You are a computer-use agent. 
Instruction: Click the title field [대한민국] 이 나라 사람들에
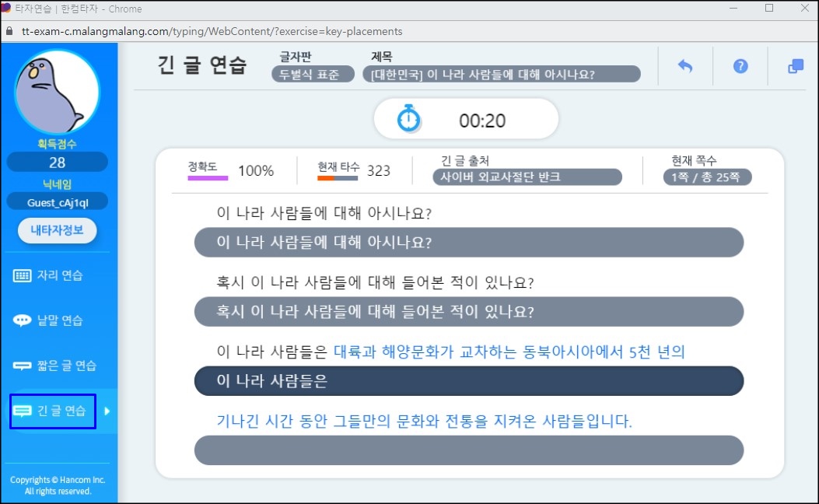[x=502, y=74]
